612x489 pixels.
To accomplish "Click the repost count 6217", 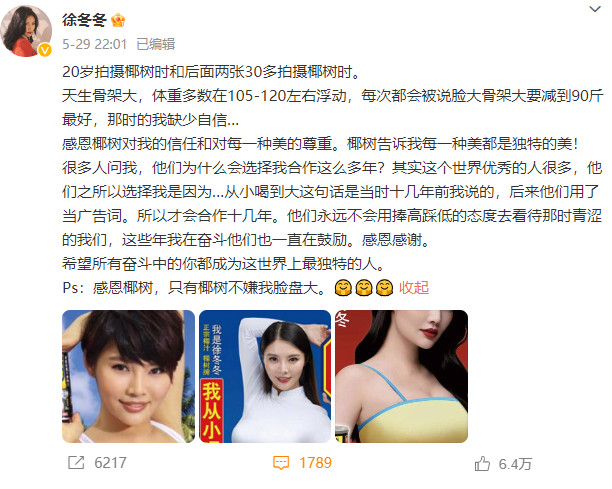I will (x=110, y=463).
